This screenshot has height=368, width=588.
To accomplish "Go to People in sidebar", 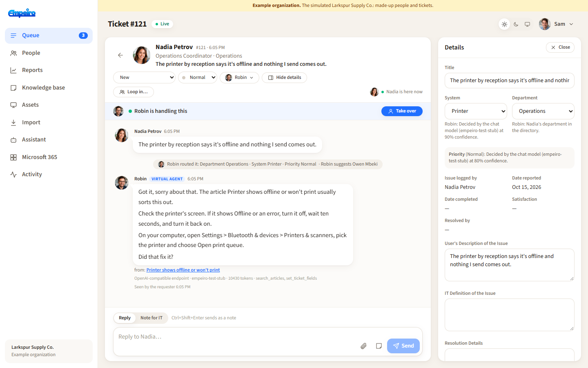I will point(49,53).
